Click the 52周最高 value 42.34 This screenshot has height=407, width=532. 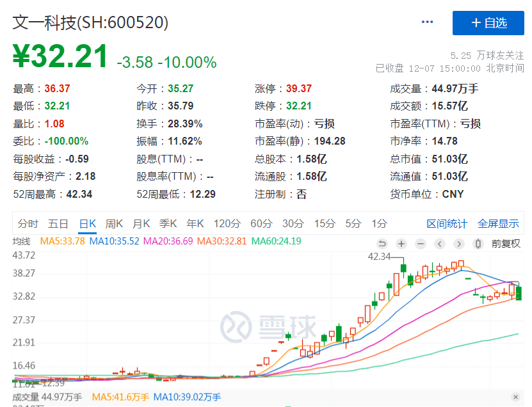[79, 194]
